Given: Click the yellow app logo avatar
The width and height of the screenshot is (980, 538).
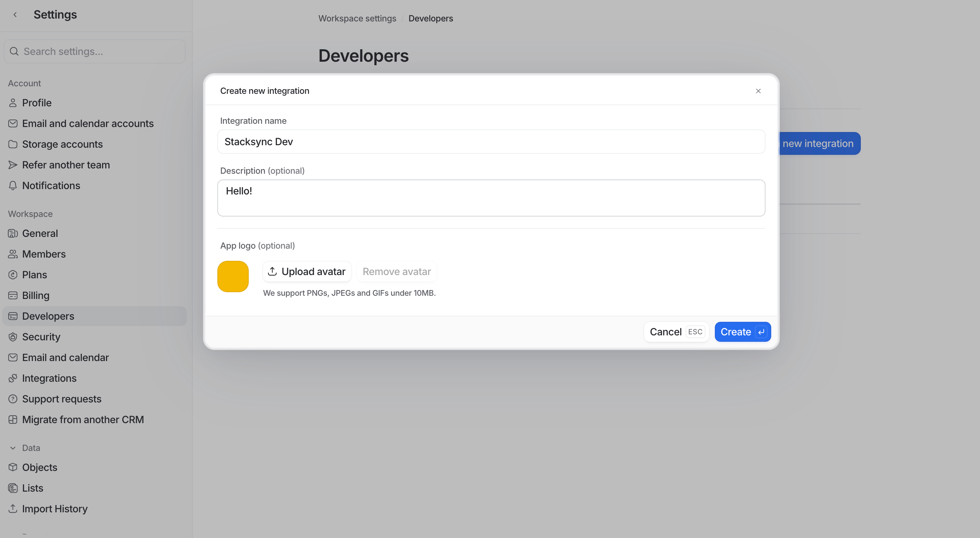Looking at the screenshot, I should (x=233, y=276).
